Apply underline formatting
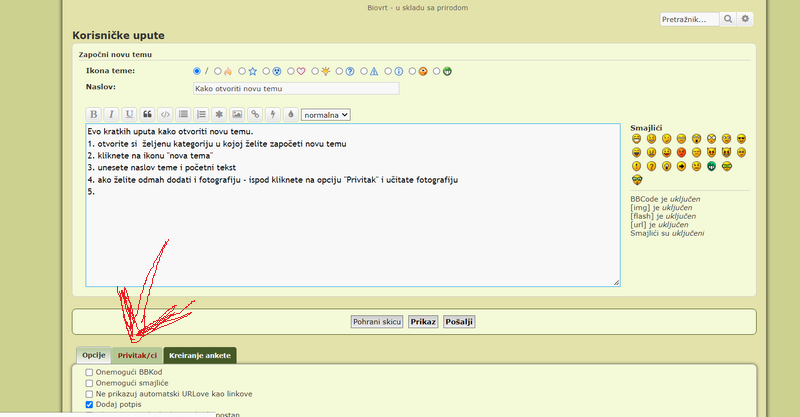The width and height of the screenshot is (800, 417). tap(129, 114)
